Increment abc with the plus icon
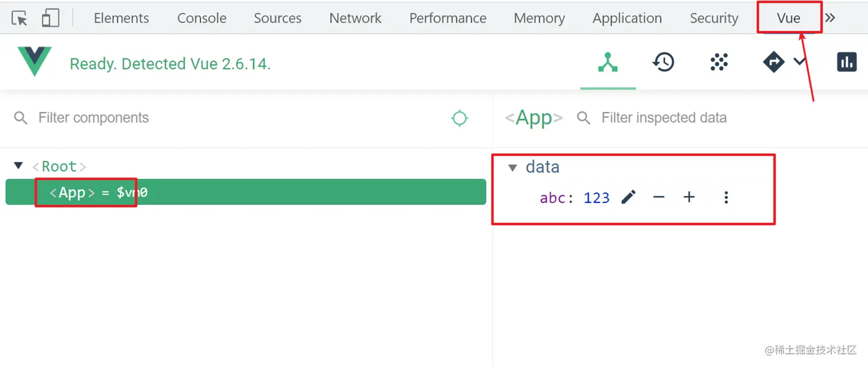The image size is (868, 367). [x=689, y=198]
